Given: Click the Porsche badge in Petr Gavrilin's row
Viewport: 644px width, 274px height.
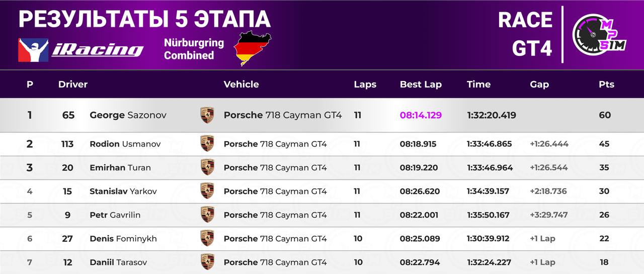Looking at the screenshot, I should click(x=207, y=215).
